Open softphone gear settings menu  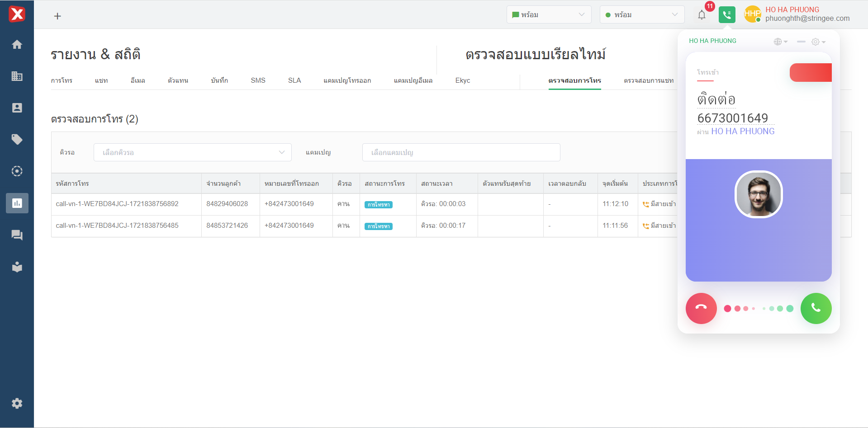818,42
